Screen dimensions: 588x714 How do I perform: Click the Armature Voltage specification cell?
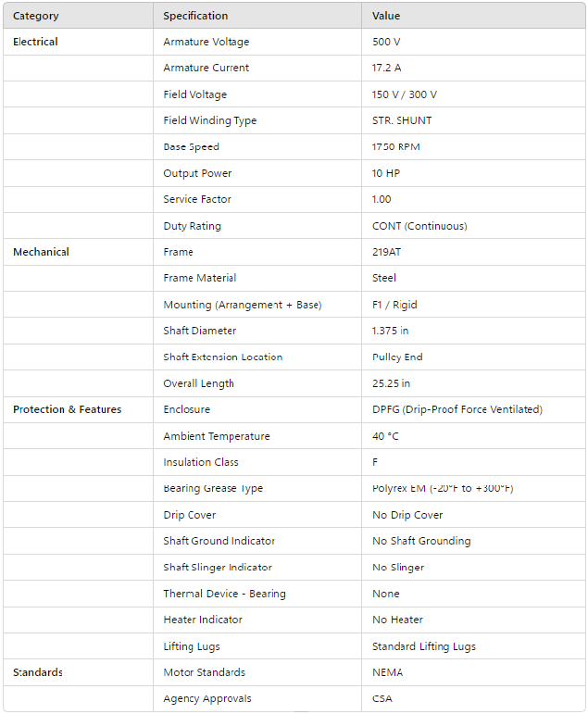[x=206, y=42]
